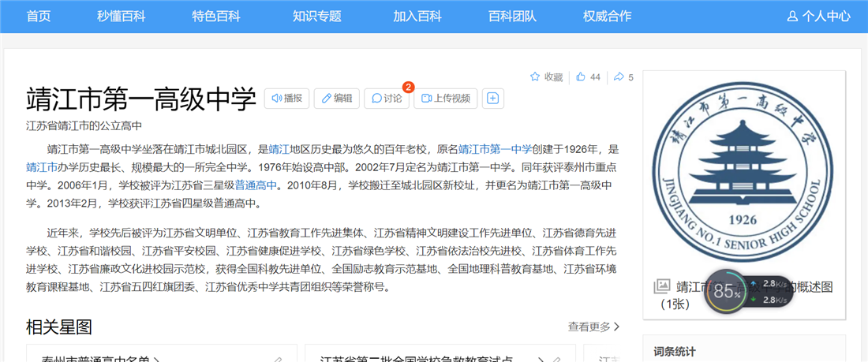Click the 编辑 pencil button

336,99
